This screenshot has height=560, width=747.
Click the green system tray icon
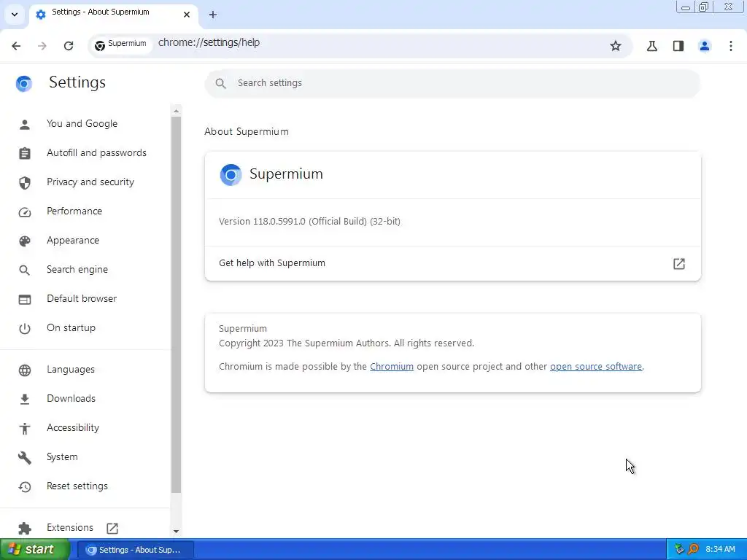[679, 550]
